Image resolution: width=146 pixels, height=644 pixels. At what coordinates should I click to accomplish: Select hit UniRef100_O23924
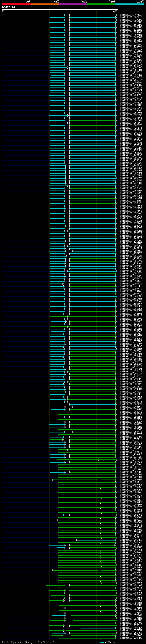tap(131, 369)
